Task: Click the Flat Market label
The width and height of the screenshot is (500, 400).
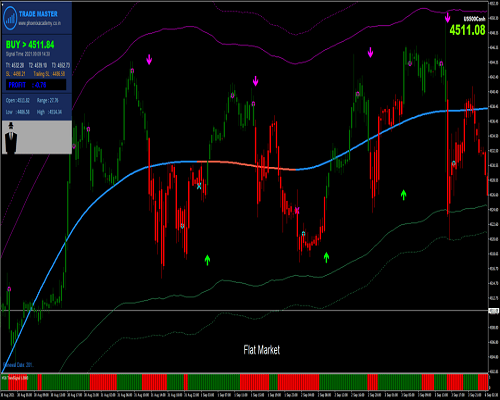Action: 262,350
